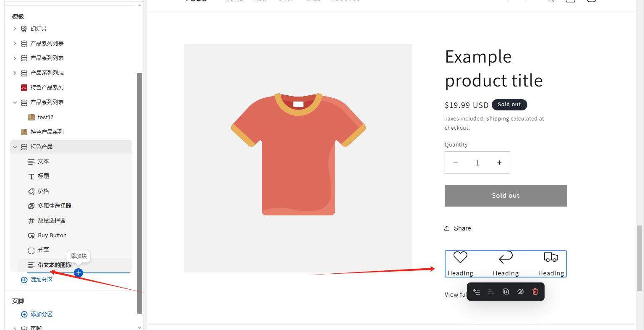Delete the block using the red trash icon
The width and height of the screenshot is (644, 330).
click(x=535, y=291)
